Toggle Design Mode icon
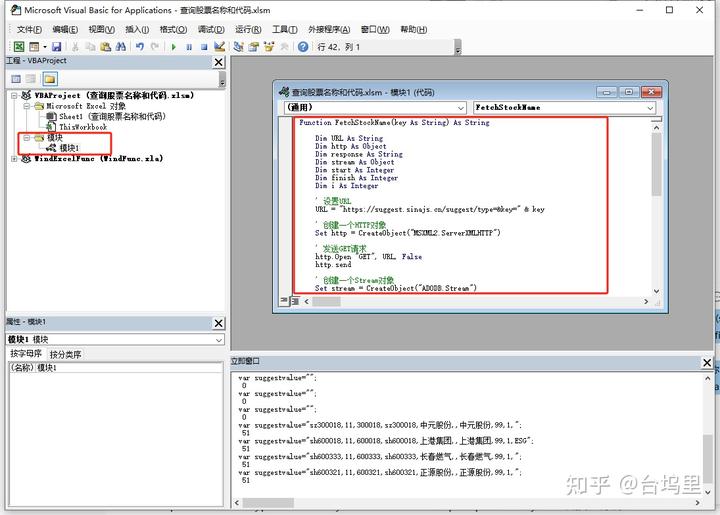720x515 pixels. point(219,46)
